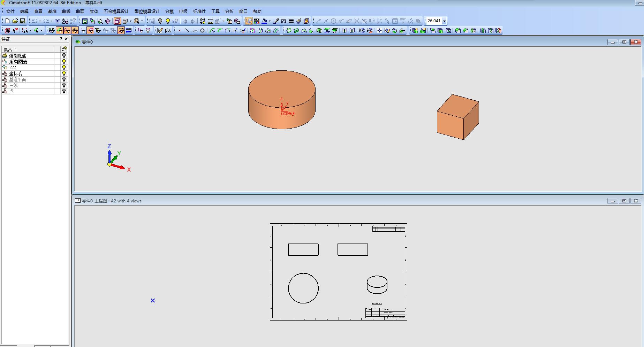Select the line drawing tool

click(187, 31)
